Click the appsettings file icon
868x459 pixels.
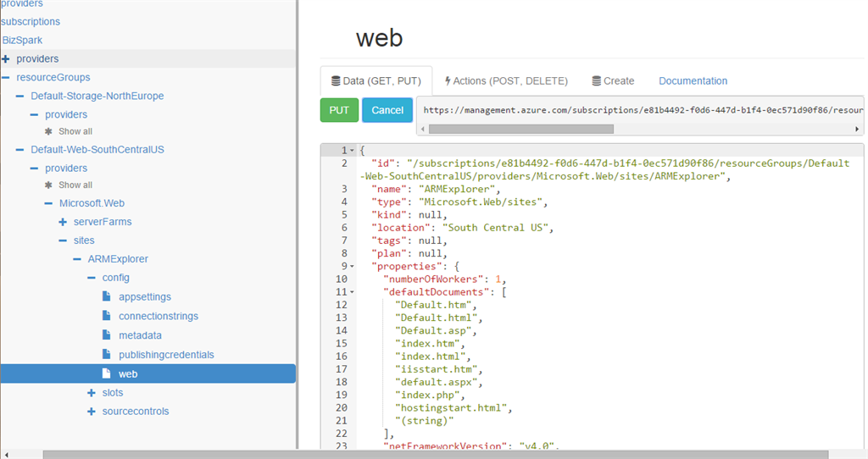107,297
